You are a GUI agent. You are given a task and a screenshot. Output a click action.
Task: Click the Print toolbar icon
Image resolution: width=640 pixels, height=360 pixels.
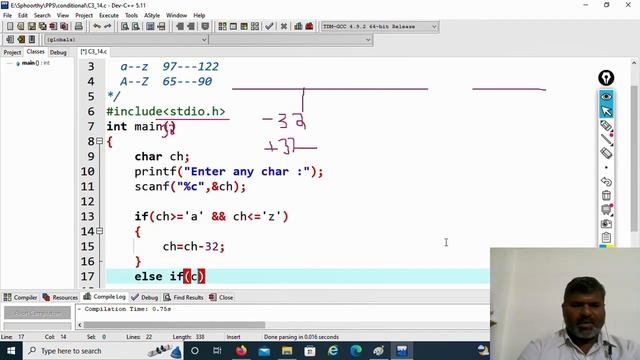coord(79,27)
